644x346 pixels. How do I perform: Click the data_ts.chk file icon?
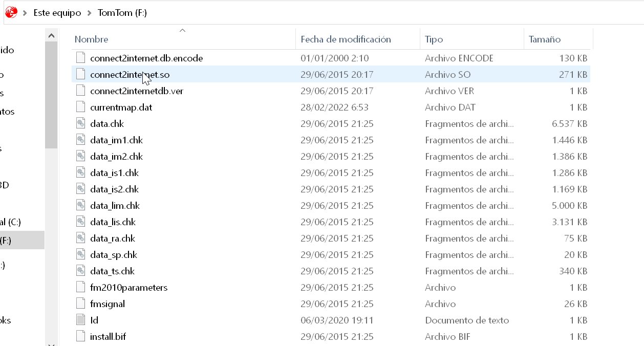point(79,271)
